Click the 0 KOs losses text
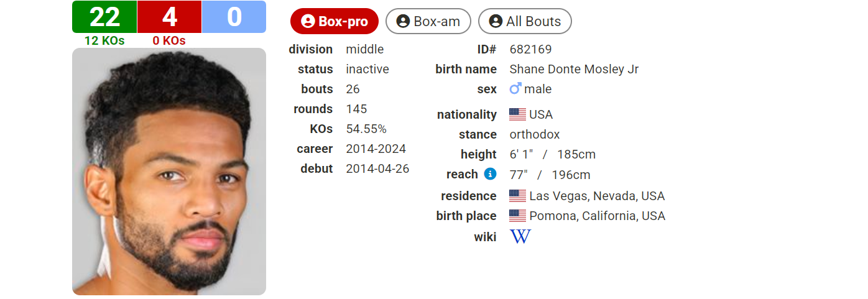 point(169,40)
